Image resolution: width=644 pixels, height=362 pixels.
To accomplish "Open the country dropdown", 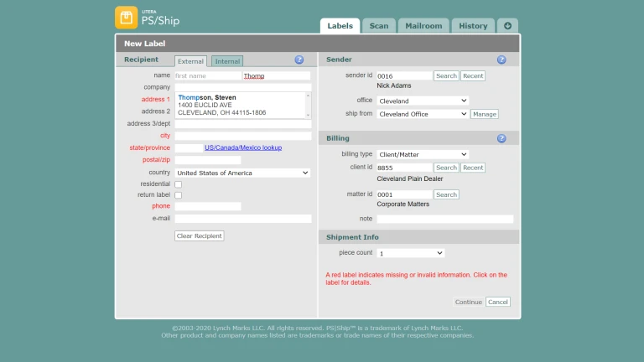I will [242, 173].
